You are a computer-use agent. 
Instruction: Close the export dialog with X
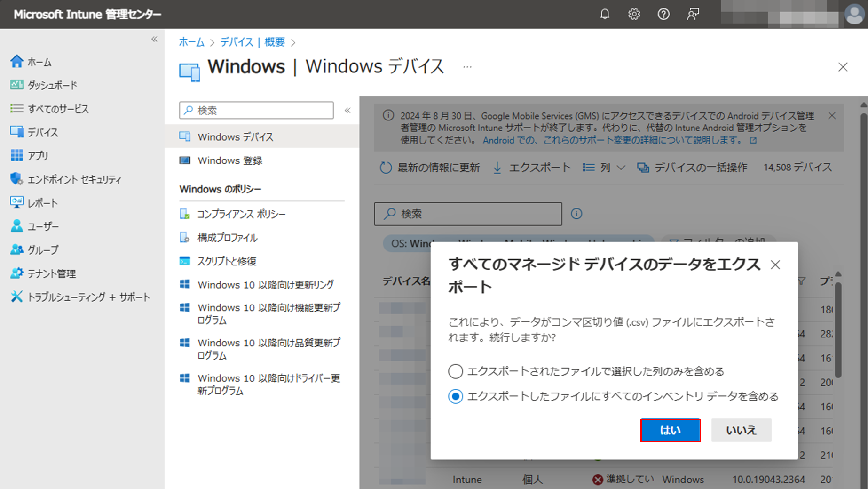775,265
